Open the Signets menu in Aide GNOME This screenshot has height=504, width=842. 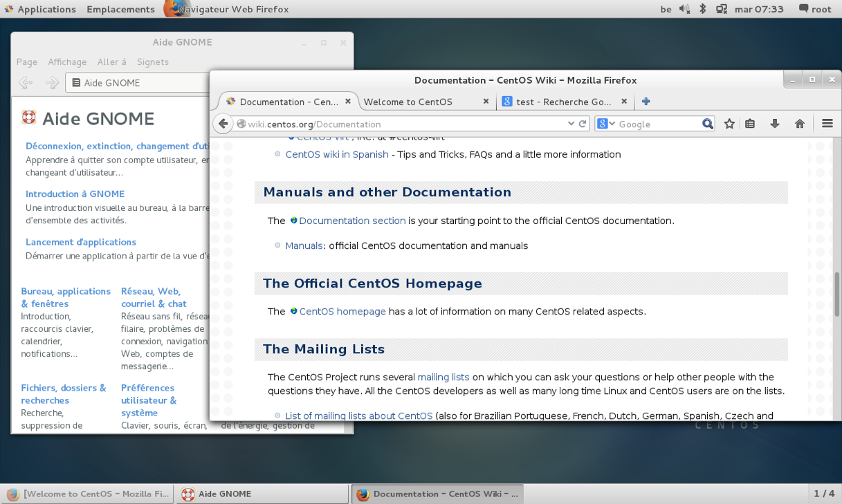pyautogui.click(x=153, y=62)
